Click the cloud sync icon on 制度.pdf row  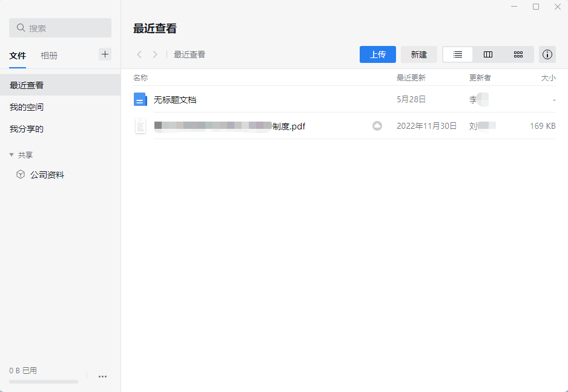pos(377,126)
